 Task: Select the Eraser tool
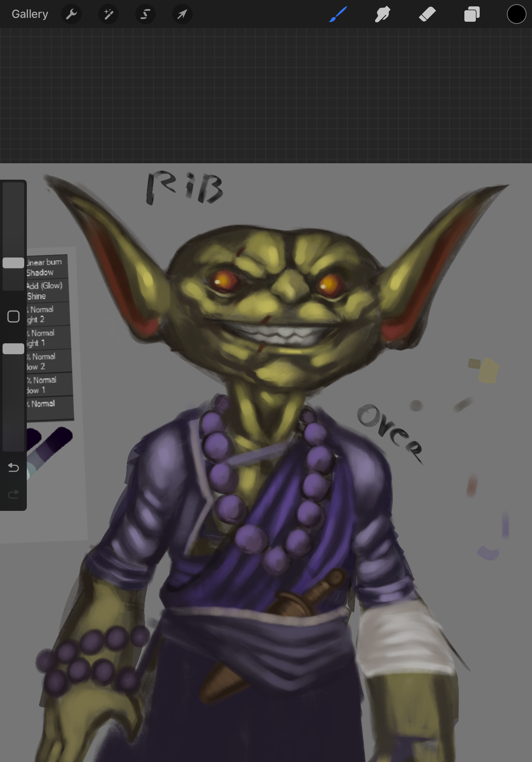pyautogui.click(x=427, y=14)
